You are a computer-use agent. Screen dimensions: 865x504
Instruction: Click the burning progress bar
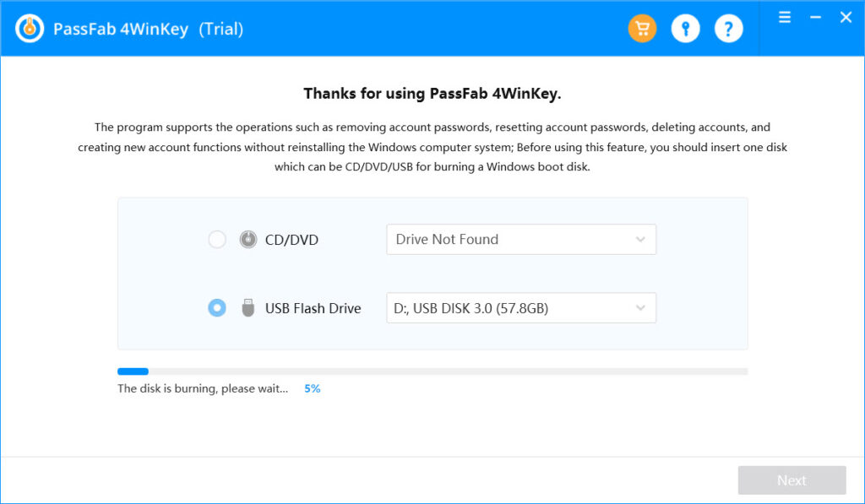[432, 371]
